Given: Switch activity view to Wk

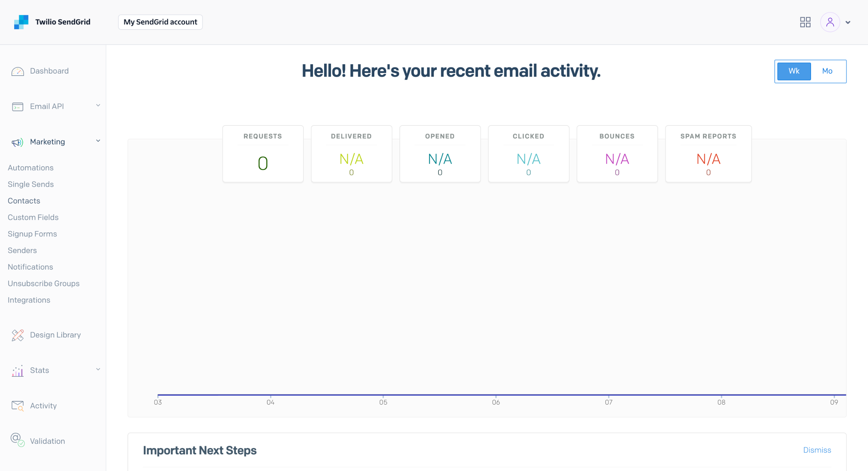Looking at the screenshot, I should (x=794, y=71).
